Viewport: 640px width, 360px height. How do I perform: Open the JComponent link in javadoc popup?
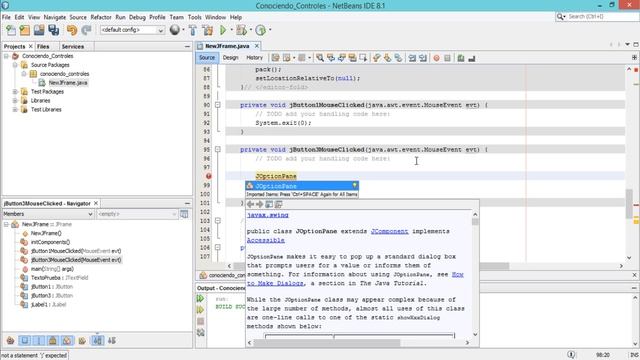pos(389,231)
